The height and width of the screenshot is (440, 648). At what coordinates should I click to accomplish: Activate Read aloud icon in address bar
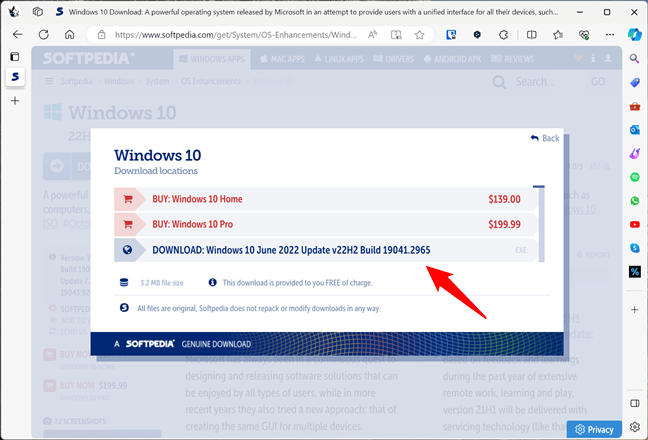coord(372,35)
